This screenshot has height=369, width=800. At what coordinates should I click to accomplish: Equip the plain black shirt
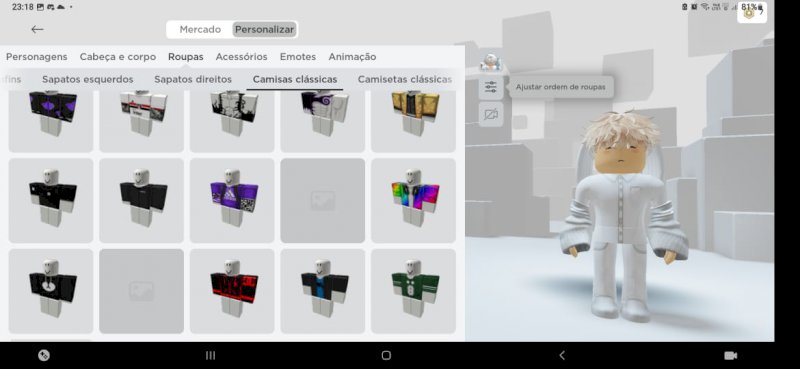(141, 201)
